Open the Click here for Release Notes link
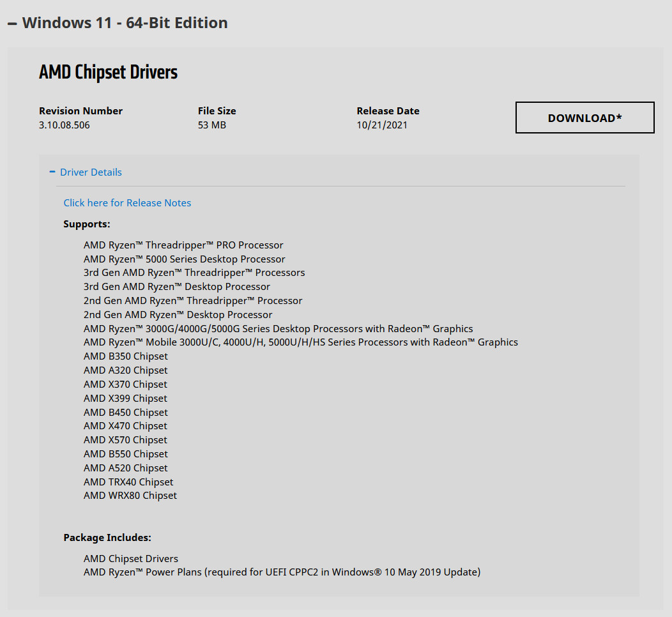The width and height of the screenshot is (672, 617). click(x=127, y=203)
